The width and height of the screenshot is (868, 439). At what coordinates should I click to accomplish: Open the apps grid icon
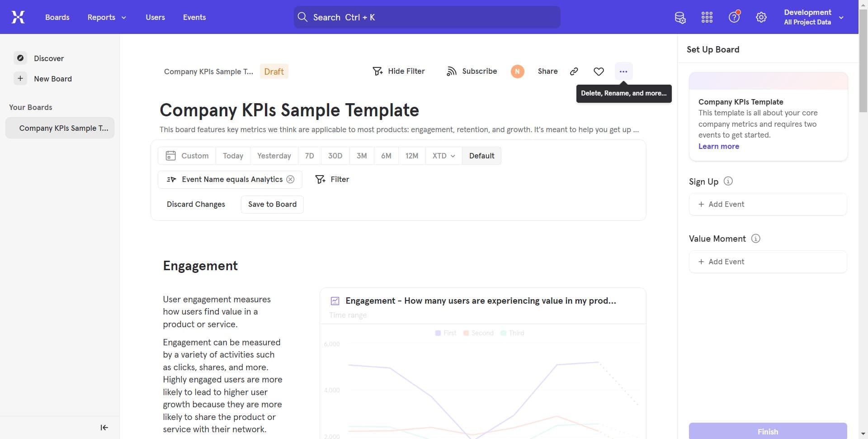[x=707, y=18]
